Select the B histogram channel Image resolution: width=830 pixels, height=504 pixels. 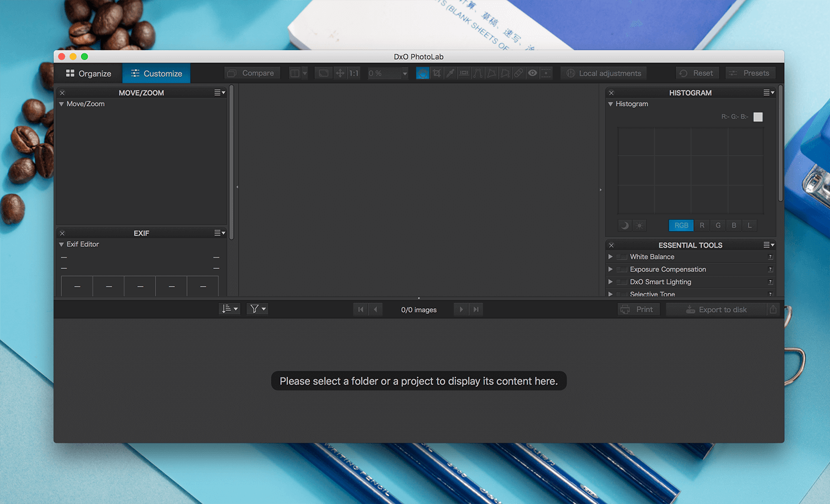tap(734, 225)
